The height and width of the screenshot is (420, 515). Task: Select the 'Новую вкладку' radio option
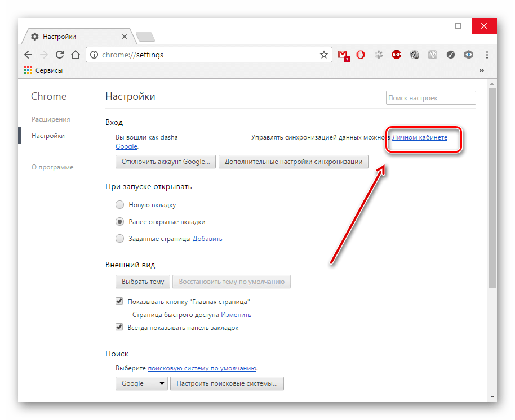(x=119, y=205)
